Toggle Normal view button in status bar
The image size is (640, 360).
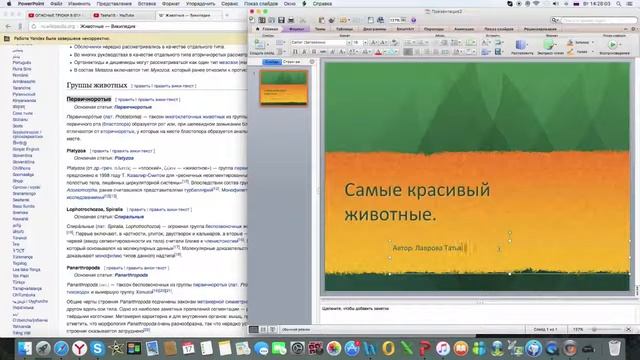pos(254,329)
